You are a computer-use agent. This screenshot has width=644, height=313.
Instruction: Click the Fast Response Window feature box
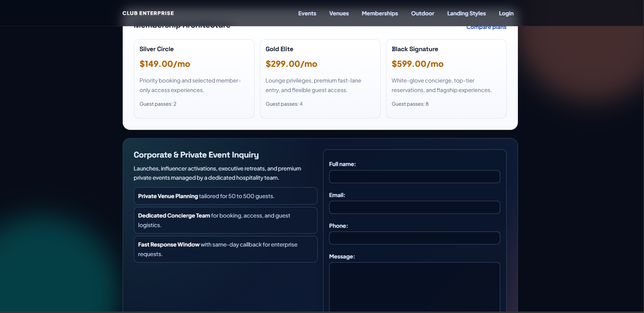click(226, 249)
